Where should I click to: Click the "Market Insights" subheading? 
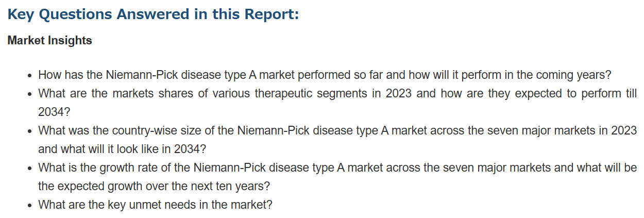tap(50, 41)
